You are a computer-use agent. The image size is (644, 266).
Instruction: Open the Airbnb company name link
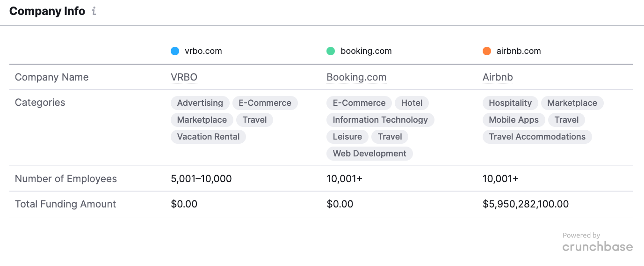pyautogui.click(x=498, y=77)
